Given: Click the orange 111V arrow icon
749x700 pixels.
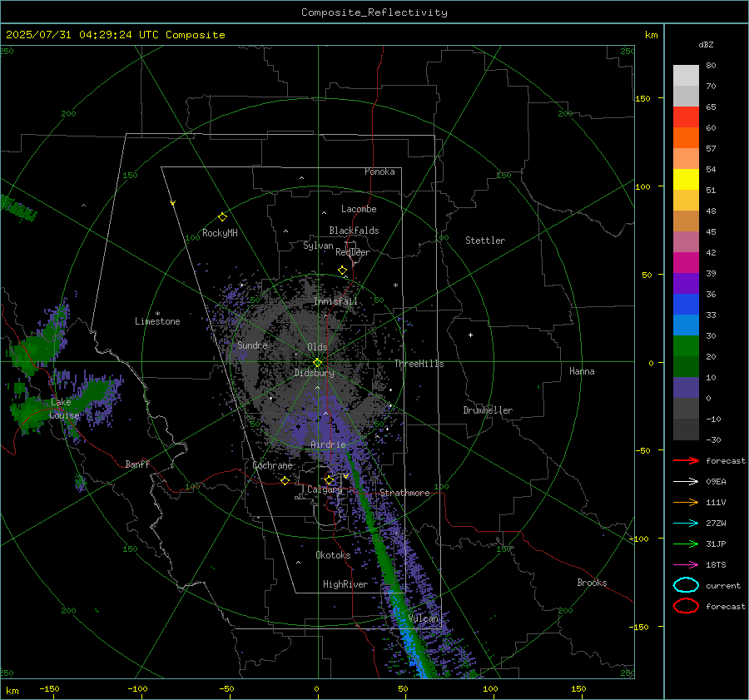Looking at the screenshot, I should pos(686,502).
